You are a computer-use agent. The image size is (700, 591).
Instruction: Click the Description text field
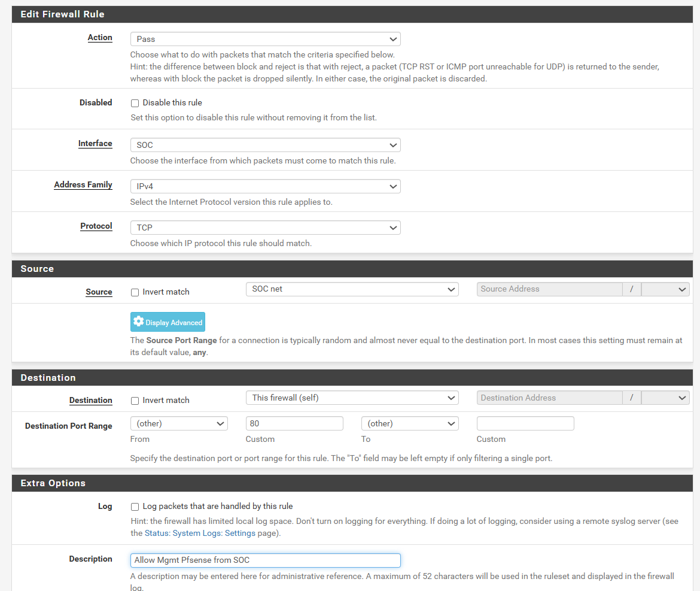(265, 560)
